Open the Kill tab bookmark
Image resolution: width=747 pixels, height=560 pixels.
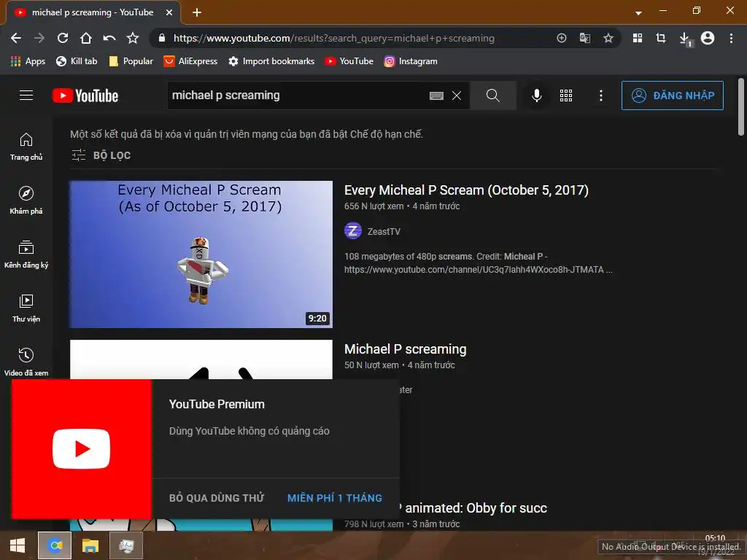point(77,61)
